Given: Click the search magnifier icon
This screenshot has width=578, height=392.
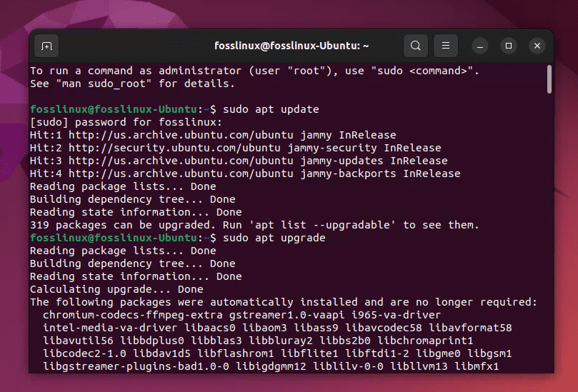Looking at the screenshot, I should 415,46.
